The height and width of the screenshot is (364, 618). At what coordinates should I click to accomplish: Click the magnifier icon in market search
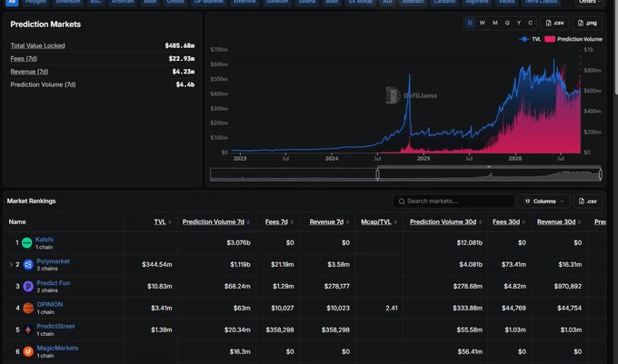pyautogui.click(x=402, y=202)
